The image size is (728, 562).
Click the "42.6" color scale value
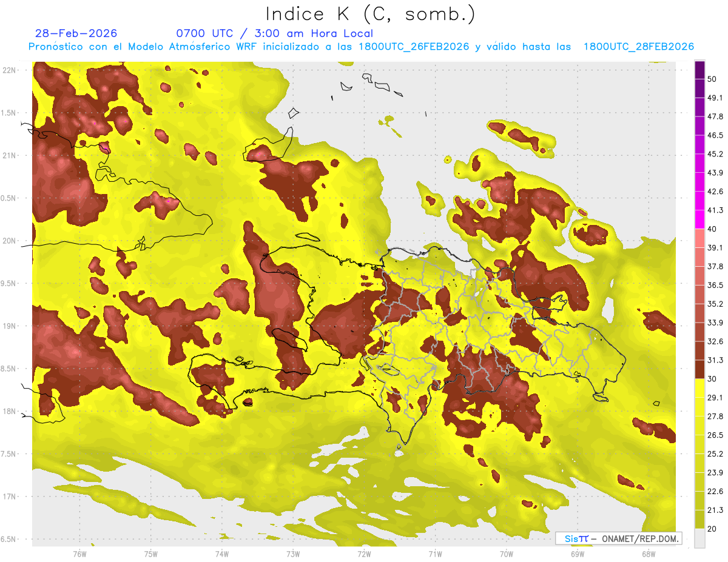click(x=715, y=192)
